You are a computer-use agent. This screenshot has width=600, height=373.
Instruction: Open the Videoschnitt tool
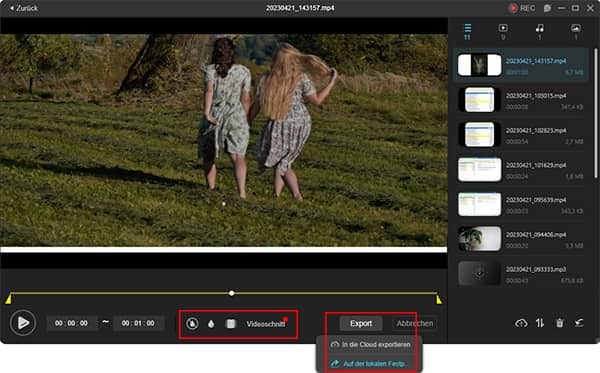click(x=266, y=324)
